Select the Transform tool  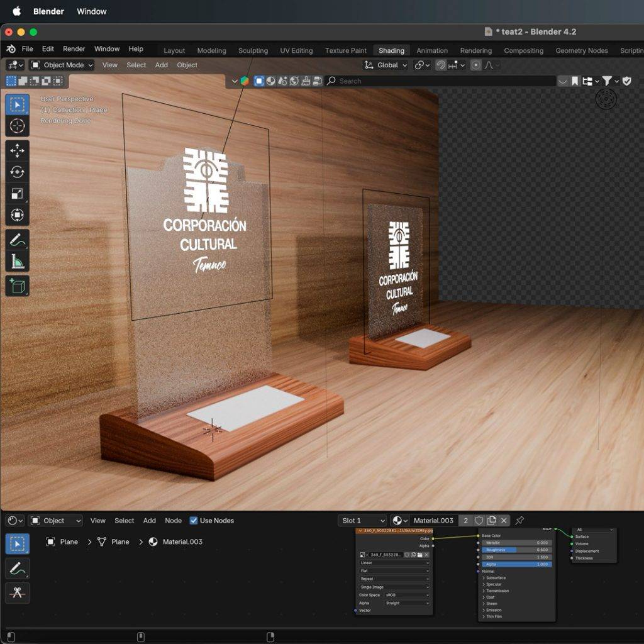tap(17, 215)
